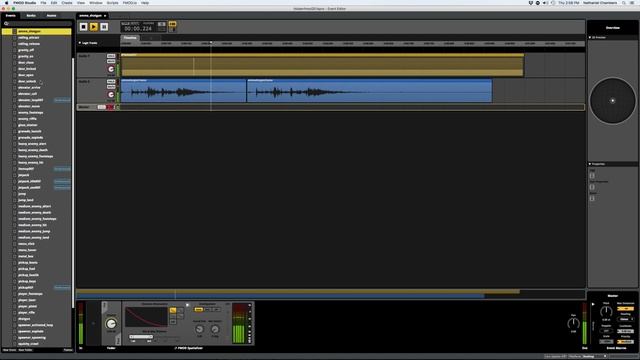This screenshot has width=640, height=360.
Task: Pause the event with the pause button
Action: pyautogui.click(x=104, y=27)
